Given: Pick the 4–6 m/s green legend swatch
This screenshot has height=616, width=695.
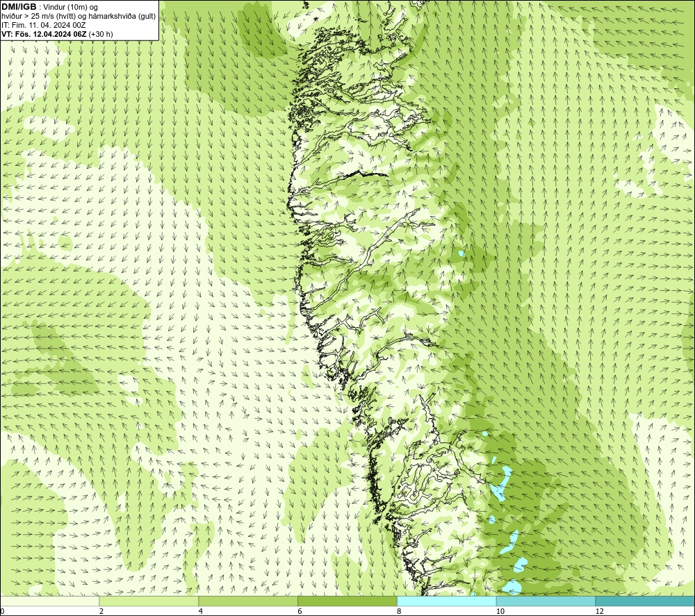Looking at the screenshot, I should coord(248,601).
